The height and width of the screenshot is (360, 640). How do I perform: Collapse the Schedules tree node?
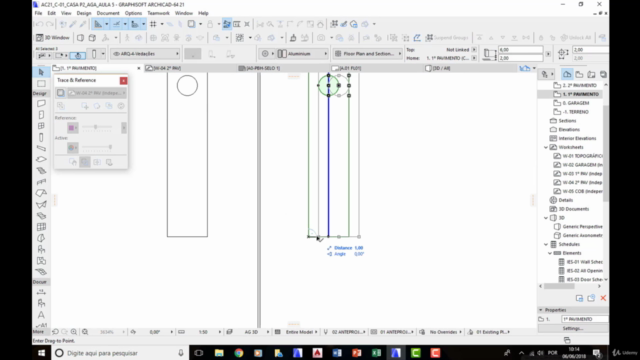coord(546,244)
